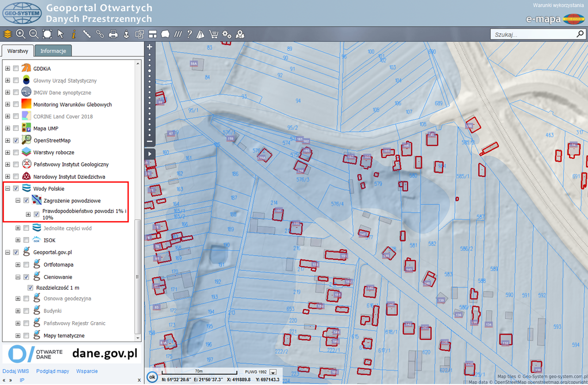
Task: Expand the ISOK layer group
Action: click(18, 240)
